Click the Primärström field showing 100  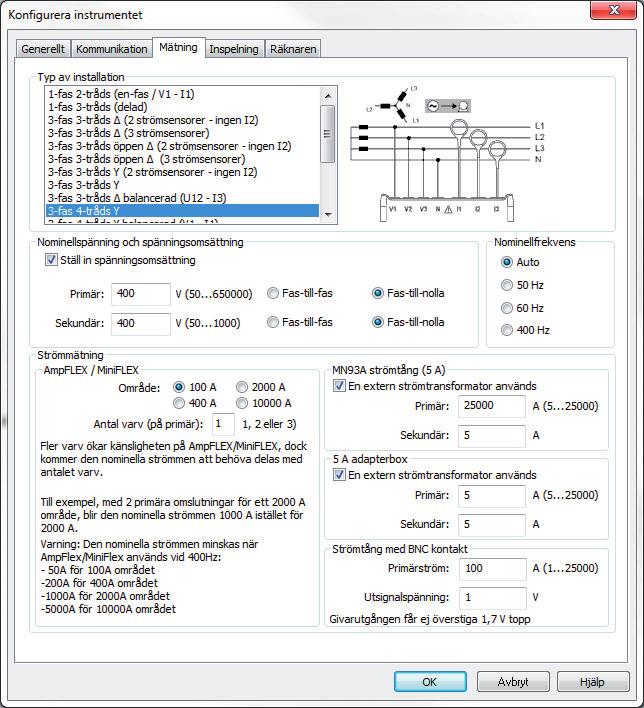(x=493, y=569)
